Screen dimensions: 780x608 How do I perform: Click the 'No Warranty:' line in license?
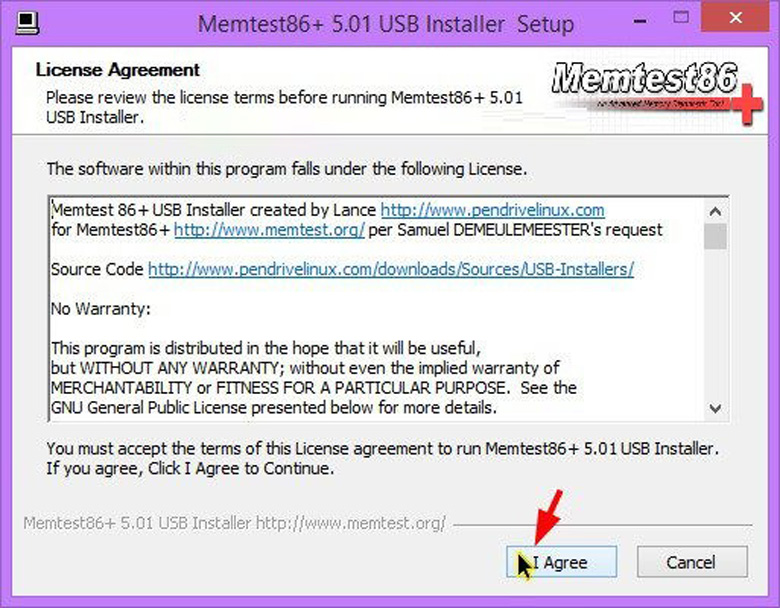[x=100, y=309]
